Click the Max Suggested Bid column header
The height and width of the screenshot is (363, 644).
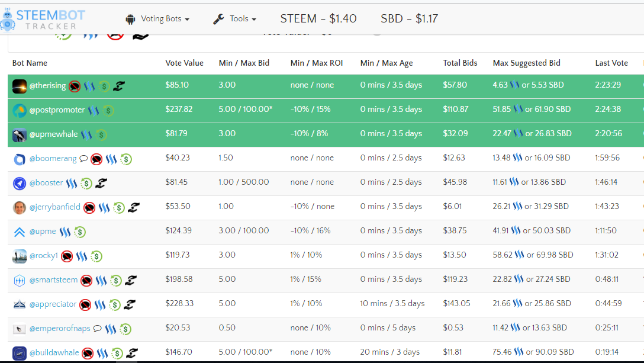tap(527, 63)
